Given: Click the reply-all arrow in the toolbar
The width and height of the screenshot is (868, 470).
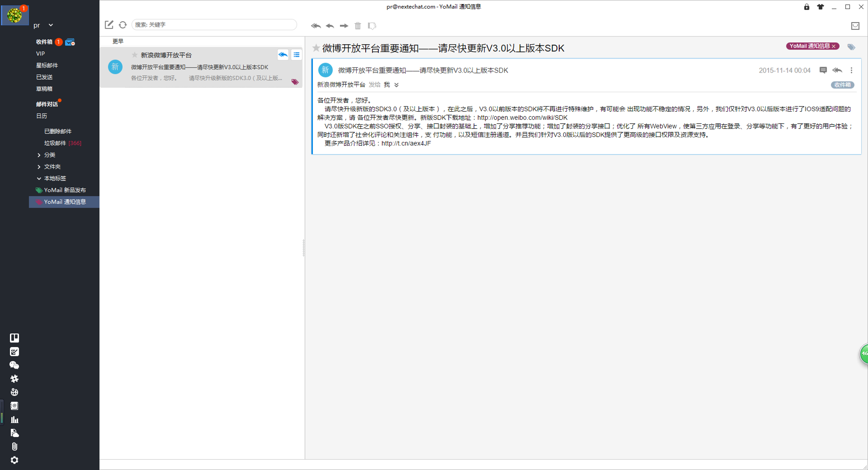Looking at the screenshot, I should tap(316, 26).
